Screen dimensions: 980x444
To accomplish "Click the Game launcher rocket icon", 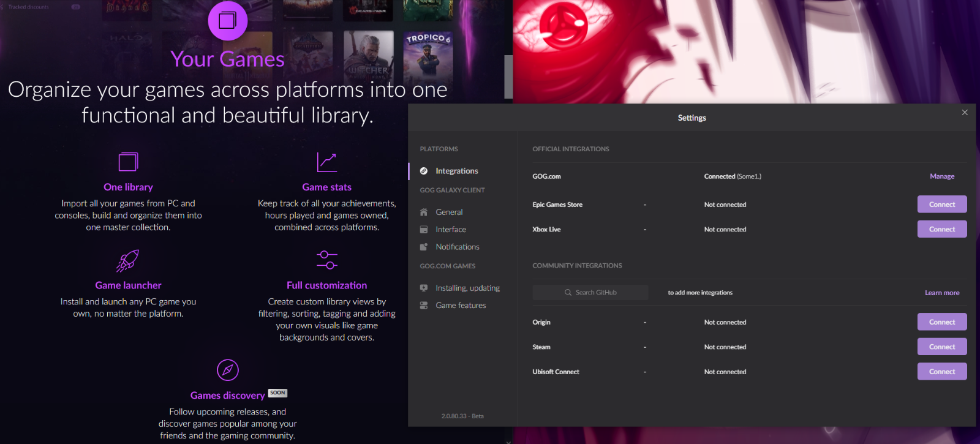I will coord(128,261).
